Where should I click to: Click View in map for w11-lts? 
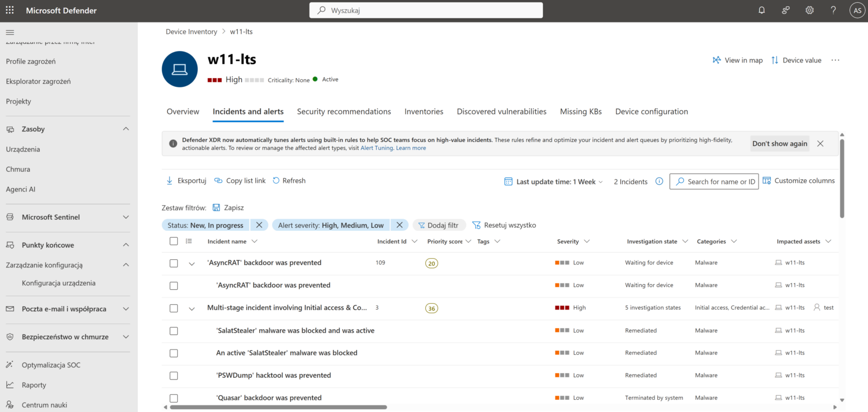pyautogui.click(x=737, y=60)
